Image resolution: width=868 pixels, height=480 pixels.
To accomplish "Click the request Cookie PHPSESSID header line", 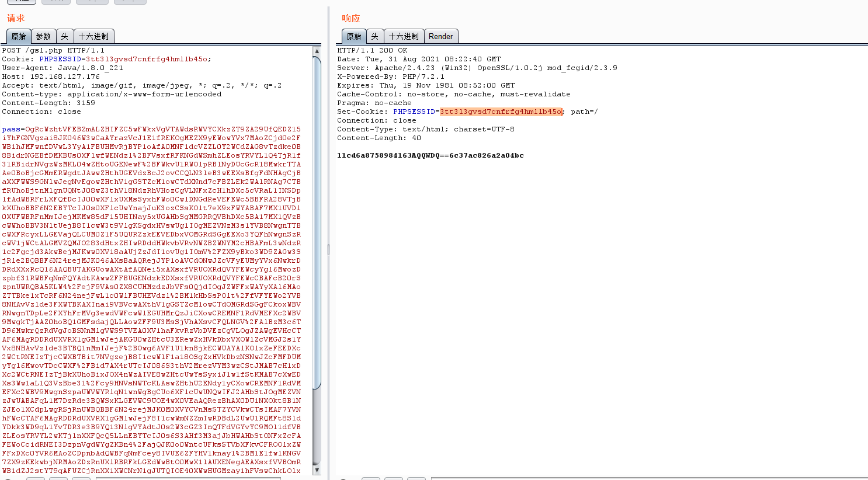I will pyautogui.click(x=106, y=59).
